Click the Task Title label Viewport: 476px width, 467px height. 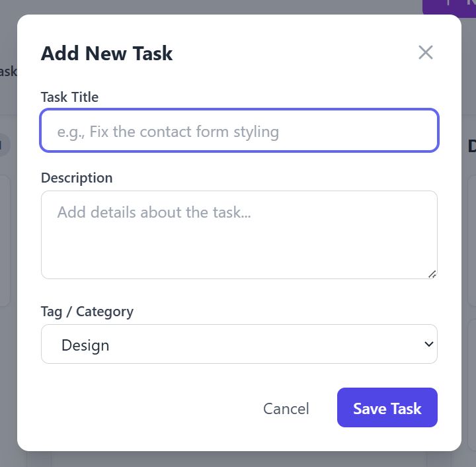point(69,97)
